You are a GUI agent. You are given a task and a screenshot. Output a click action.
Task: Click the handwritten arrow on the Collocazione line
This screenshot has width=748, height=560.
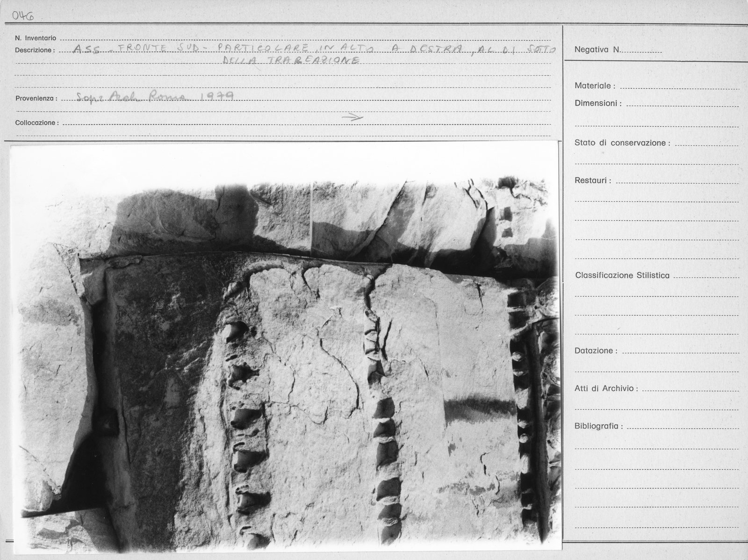click(x=352, y=118)
